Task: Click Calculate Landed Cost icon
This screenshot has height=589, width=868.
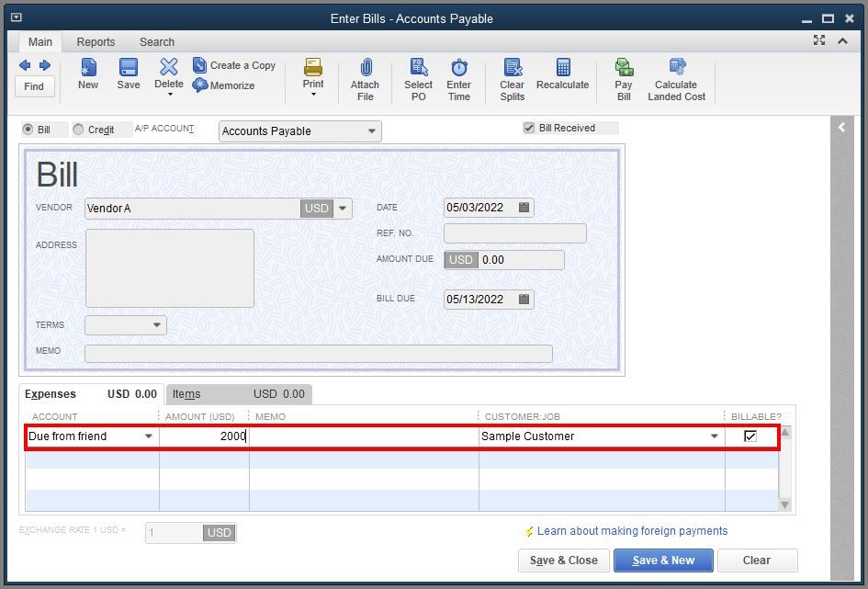Action: coord(677,66)
